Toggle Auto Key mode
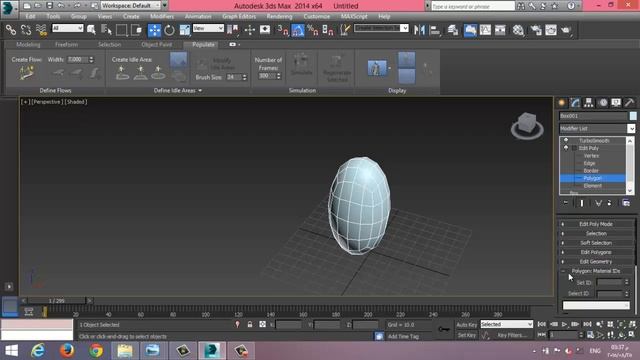 [x=467, y=325]
